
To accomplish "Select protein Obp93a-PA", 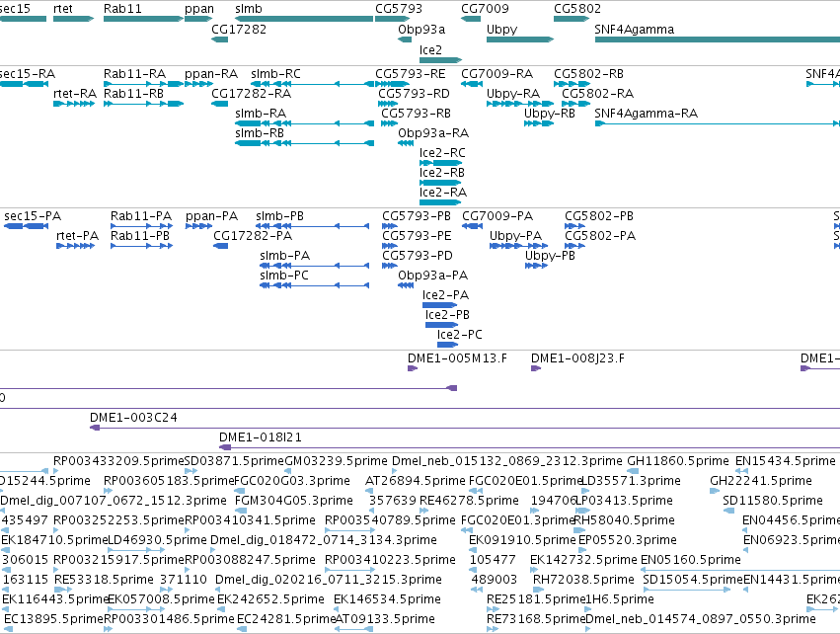I will coord(406,285).
